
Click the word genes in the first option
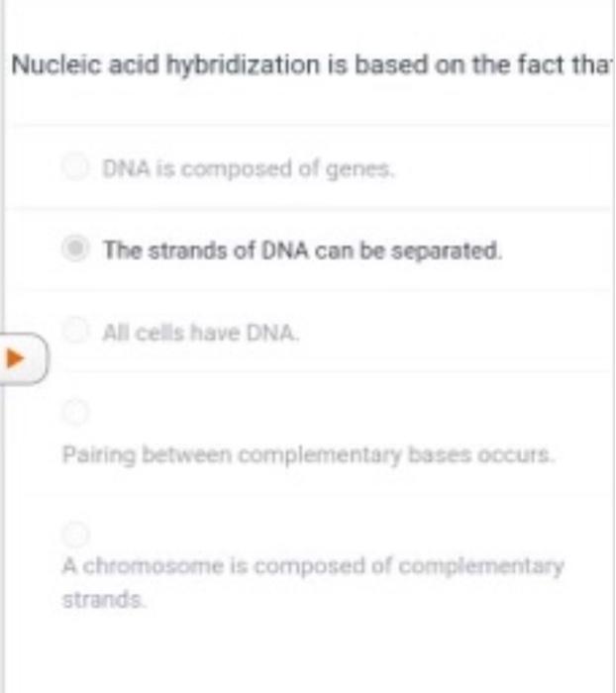coord(359,169)
